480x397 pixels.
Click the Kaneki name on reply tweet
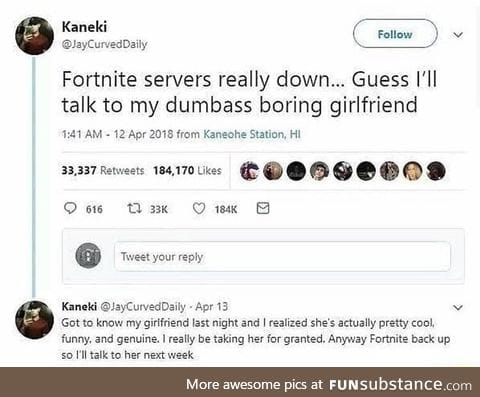pyautogui.click(x=79, y=306)
